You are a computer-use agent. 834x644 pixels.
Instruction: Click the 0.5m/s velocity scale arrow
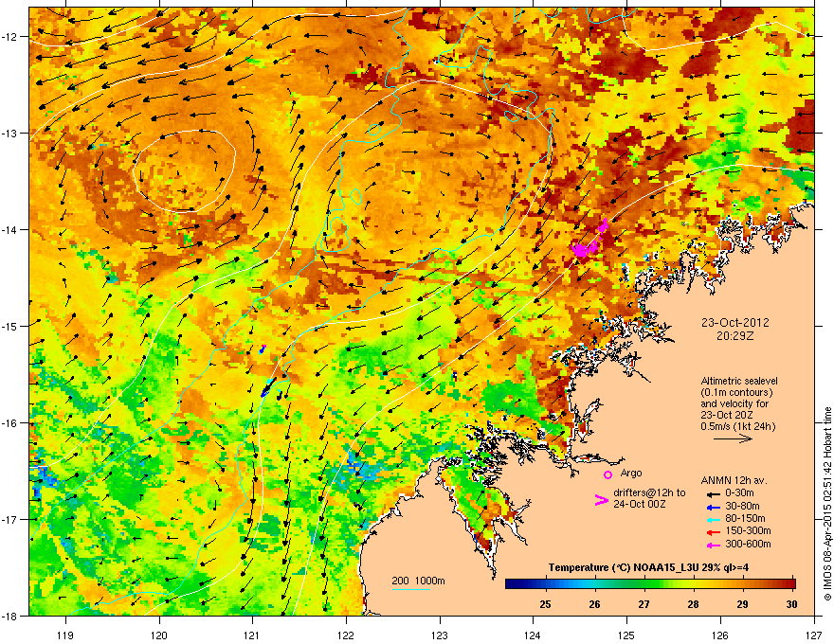(733, 438)
